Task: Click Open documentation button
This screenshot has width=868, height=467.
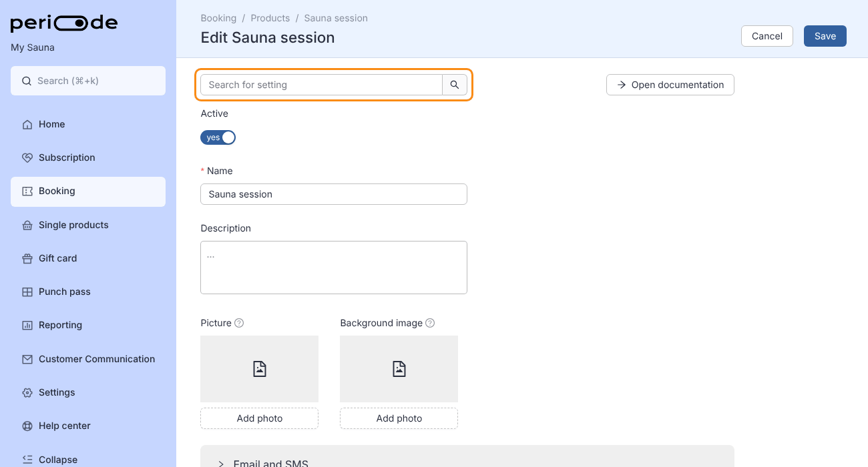Action: click(670, 85)
